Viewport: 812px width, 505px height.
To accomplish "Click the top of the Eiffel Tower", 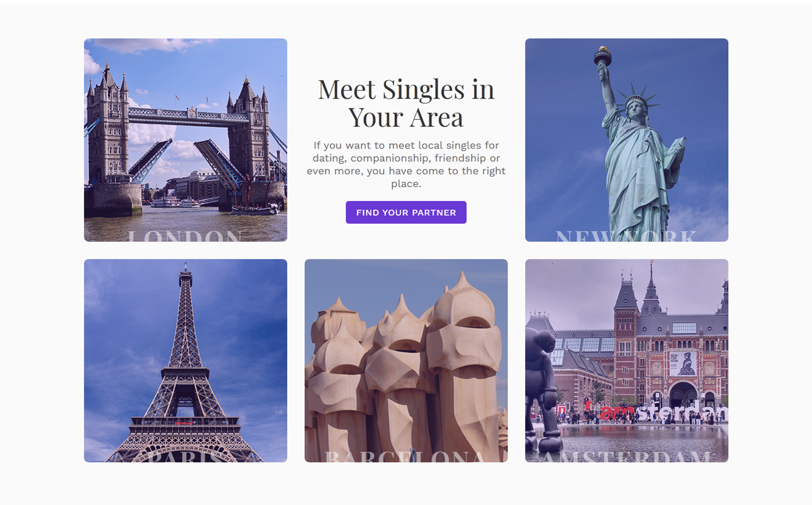I will (185, 274).
